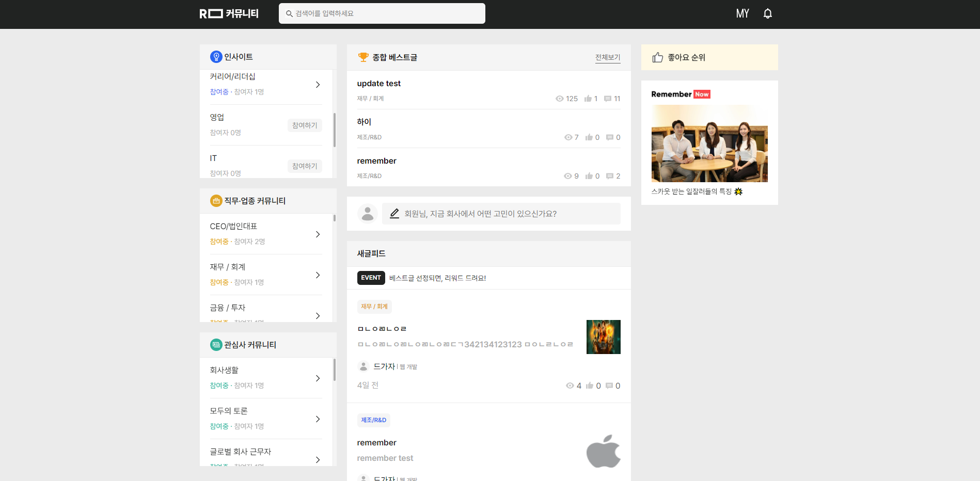This screenshot has width=980, height=481.
Task: Click 참여하기 button for 영업
Action: 305,125
